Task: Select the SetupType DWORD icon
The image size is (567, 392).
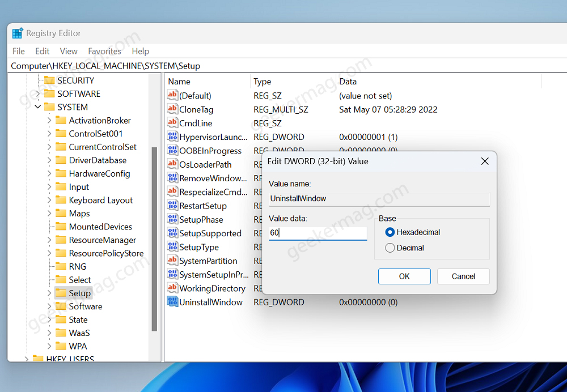Action: pyautogui.click(x=172, y=247)
